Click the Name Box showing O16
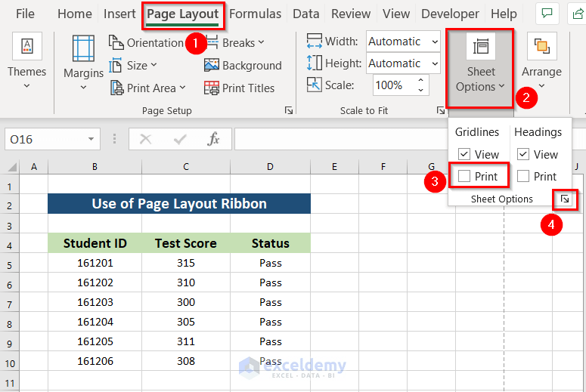This screenshot has height=392, width=586. (45, 139)
